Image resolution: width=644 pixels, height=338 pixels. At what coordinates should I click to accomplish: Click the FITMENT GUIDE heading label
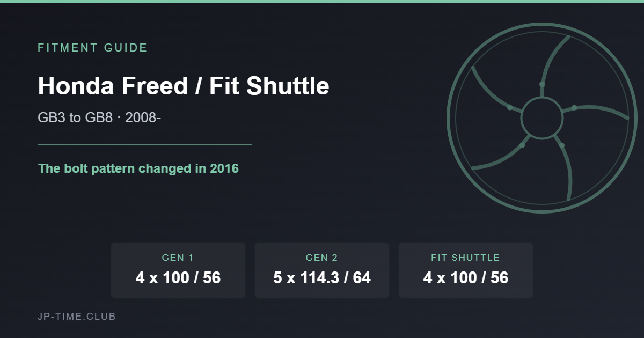pos(92,48)
